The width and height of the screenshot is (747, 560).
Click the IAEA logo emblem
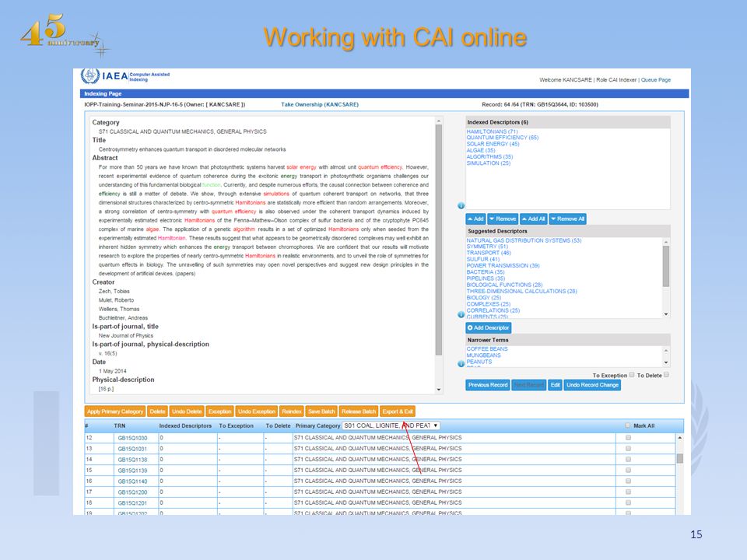coord(90,76)
